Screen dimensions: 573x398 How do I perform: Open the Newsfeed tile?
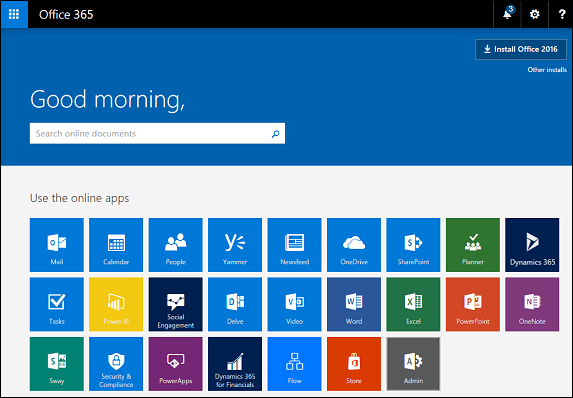click(x=295, y=245)
